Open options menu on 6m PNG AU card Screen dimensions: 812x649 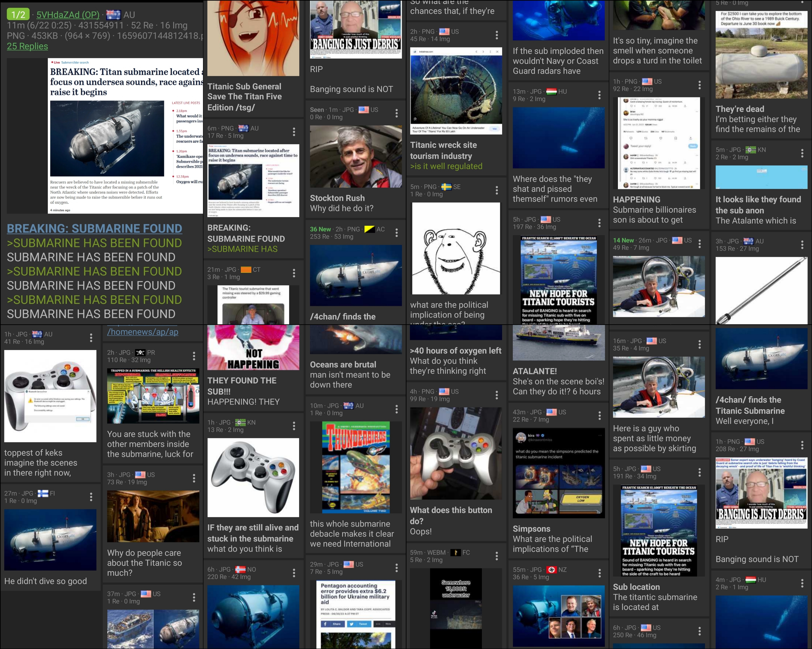(x=294, y=132)
